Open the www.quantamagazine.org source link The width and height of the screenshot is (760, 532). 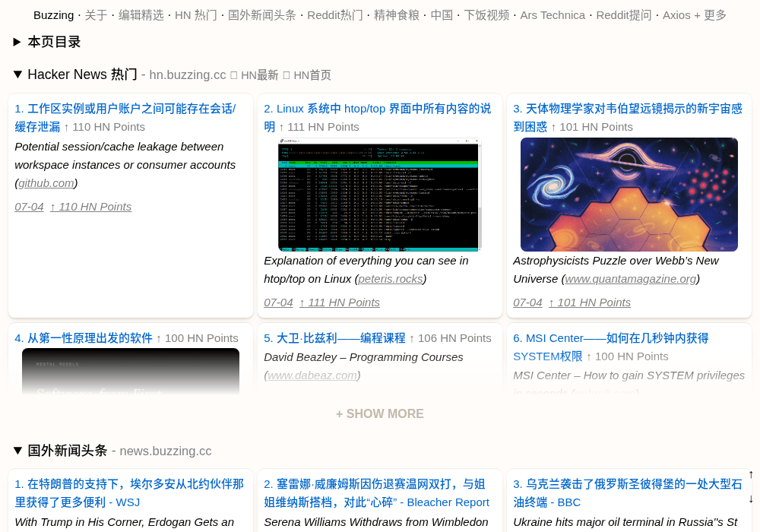(631, 279)
